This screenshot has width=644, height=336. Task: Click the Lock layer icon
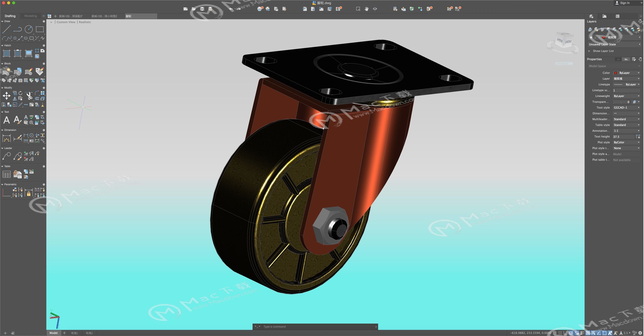pos(633,29)
